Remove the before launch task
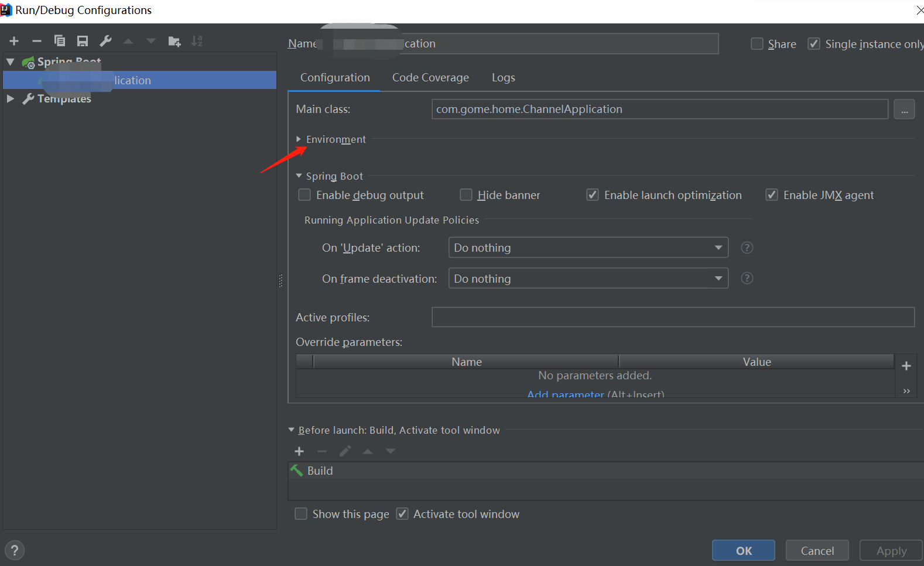This screenshot has width=924, height=566. 322,451
